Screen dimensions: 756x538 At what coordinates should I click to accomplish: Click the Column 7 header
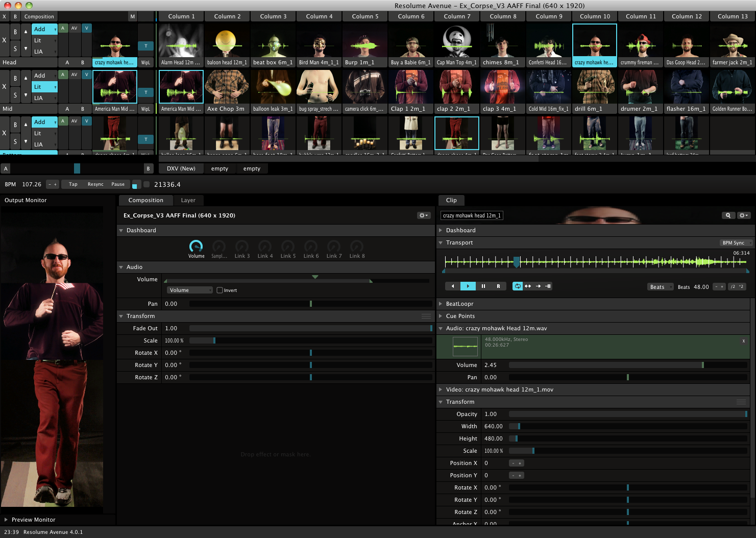(457, 16)
